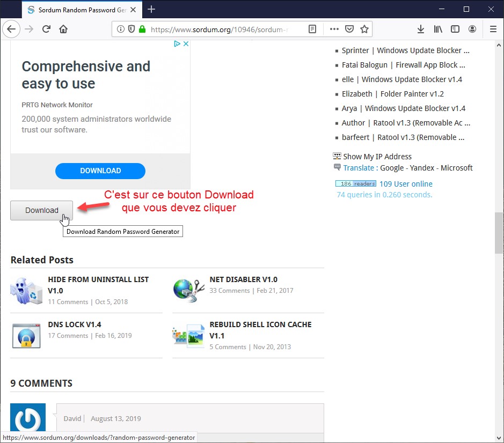Click the DNS Lock v1.4 thumbnail
The image size is (504, 443).
point(26,336)
